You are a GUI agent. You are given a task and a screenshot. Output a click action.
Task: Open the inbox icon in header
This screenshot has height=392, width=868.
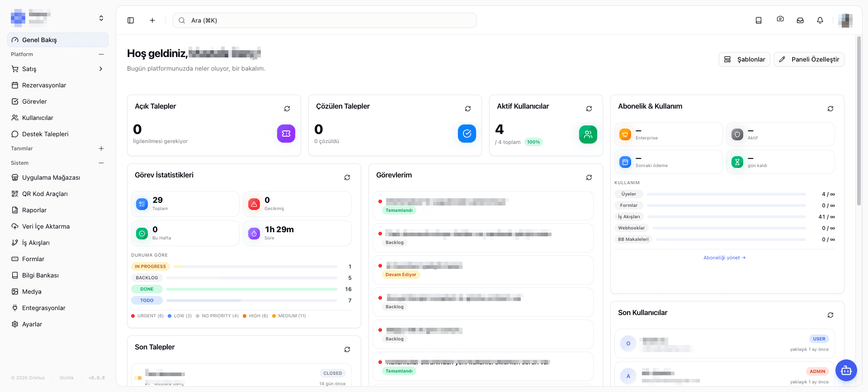tap(800, 20)
